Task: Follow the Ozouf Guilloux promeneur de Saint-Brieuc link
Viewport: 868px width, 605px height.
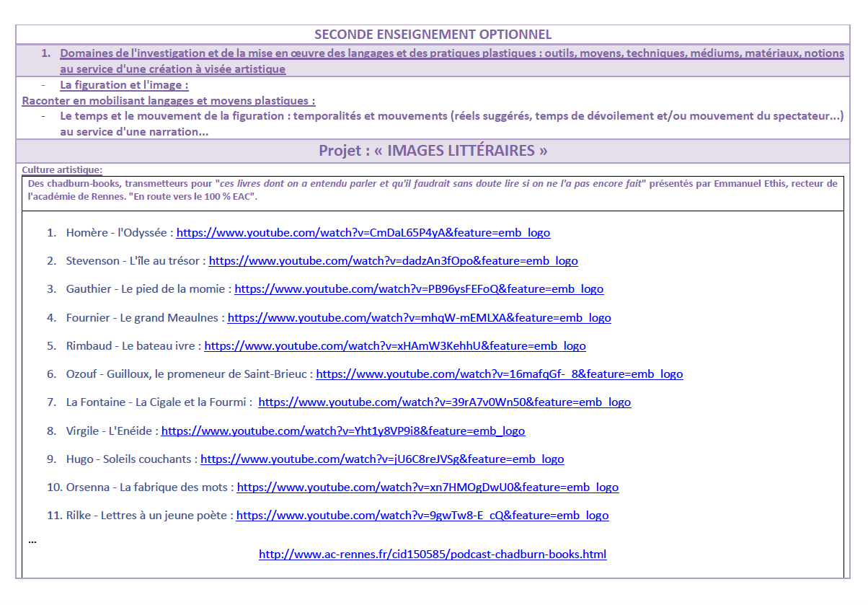Action: [x=499, y=374]
